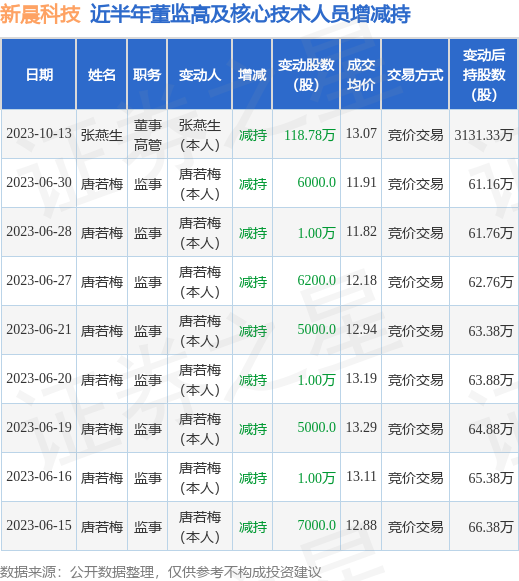
Task: Click the 近半年董监高及核心技术人员增减持 heading
Action: [250, 15]
